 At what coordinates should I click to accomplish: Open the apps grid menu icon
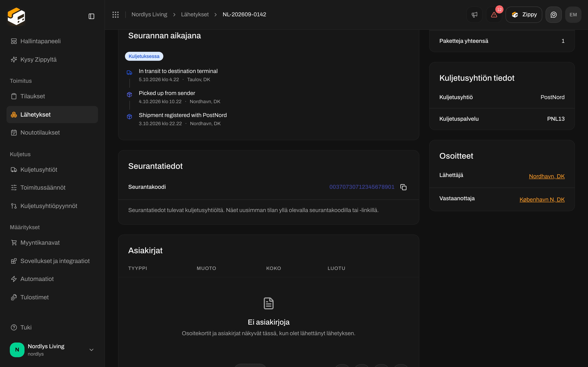click(115, 14)
